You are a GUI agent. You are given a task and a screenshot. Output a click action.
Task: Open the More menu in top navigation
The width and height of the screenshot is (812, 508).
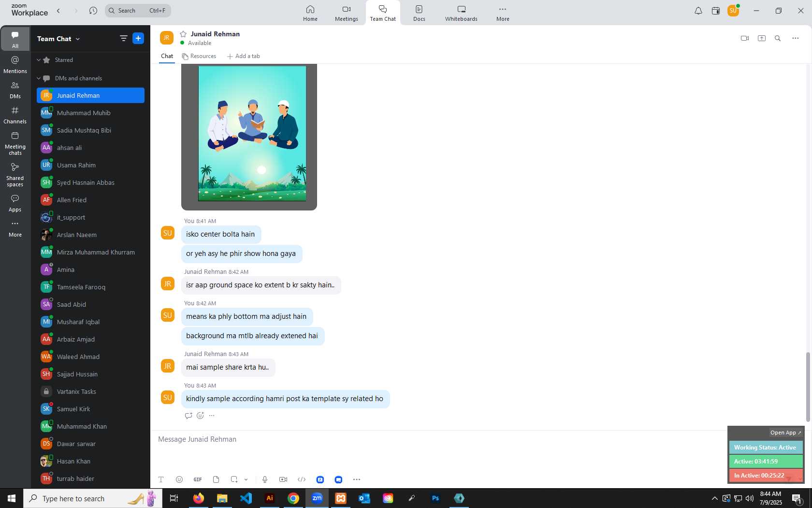[503, 13]
